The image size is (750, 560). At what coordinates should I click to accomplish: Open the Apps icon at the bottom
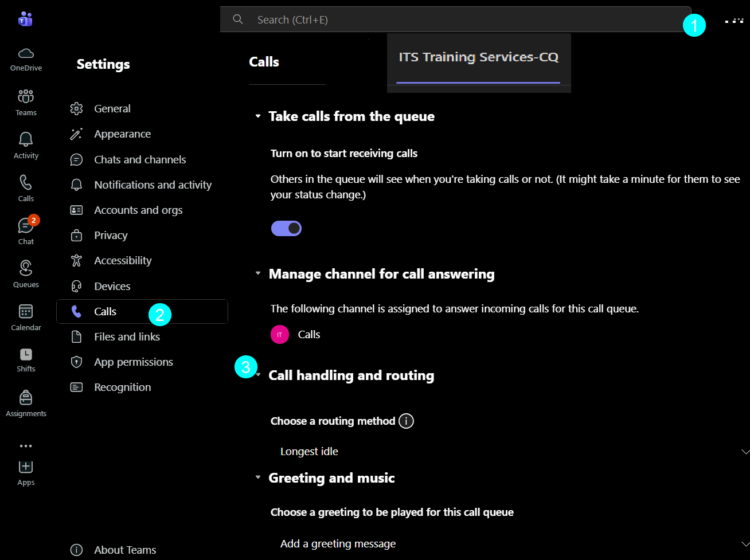tap(25, 470)
